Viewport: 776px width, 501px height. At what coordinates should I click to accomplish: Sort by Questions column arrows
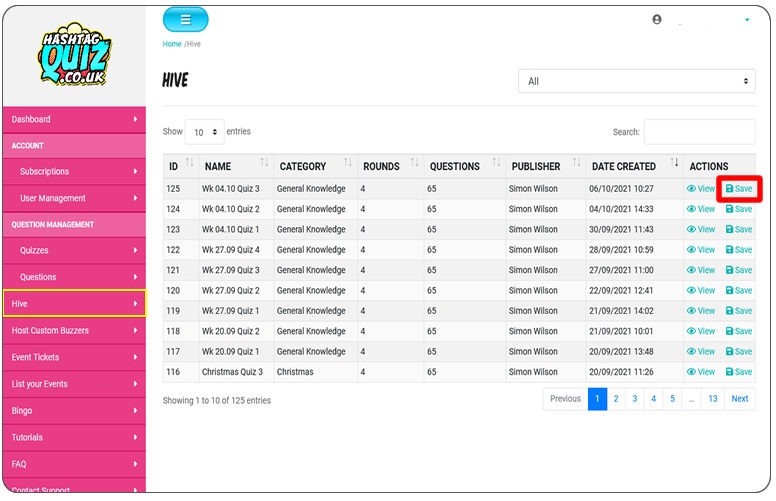[x=496, y=162]
